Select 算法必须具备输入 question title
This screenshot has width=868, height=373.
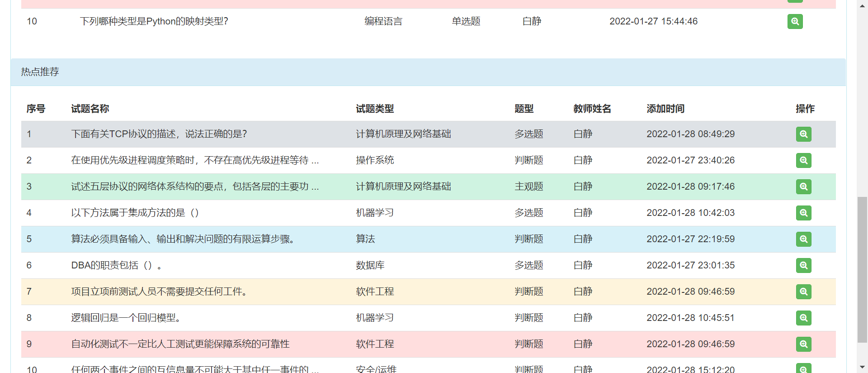[183, 239]
